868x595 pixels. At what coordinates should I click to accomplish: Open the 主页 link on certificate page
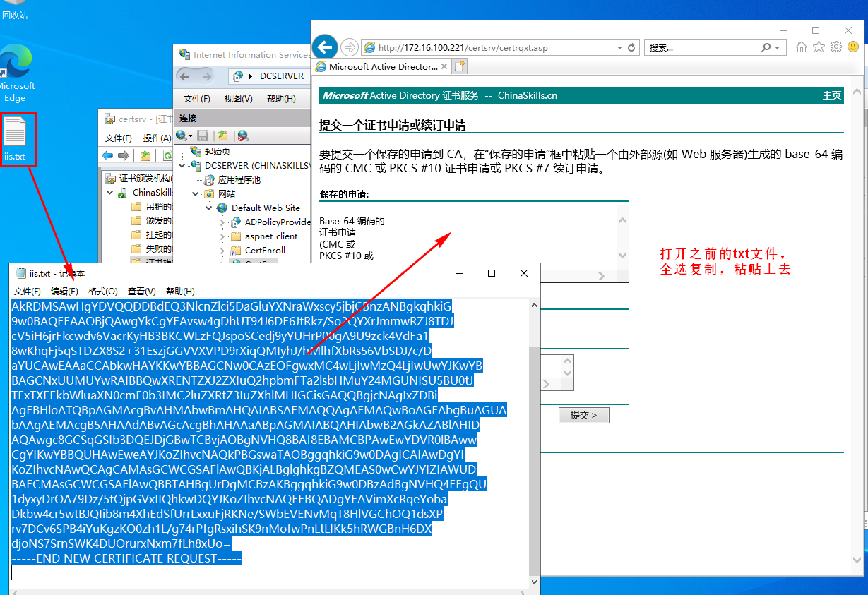coord(832,96)
